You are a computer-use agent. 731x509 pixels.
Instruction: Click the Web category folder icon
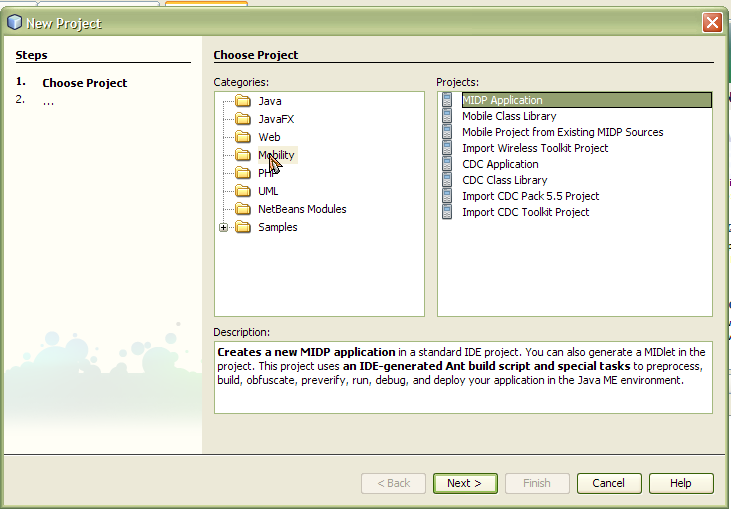click(242, 137)
